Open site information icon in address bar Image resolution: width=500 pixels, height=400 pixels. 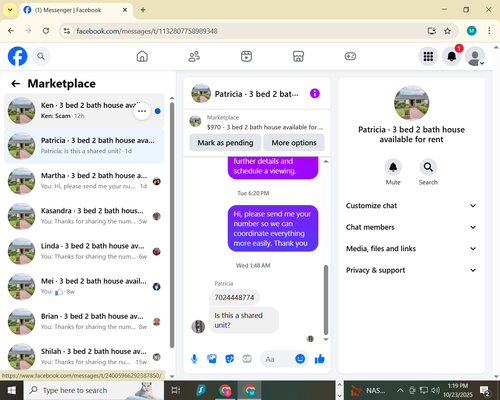pos(67,31)
